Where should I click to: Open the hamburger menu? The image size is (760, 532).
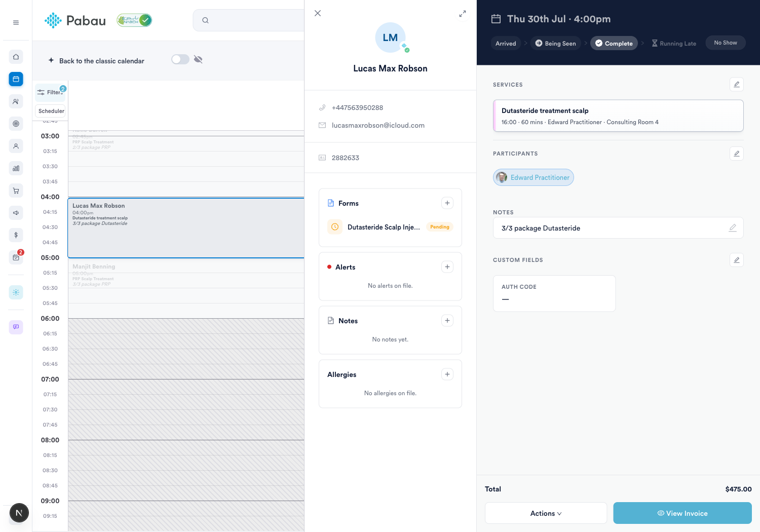tap(16, 22)
